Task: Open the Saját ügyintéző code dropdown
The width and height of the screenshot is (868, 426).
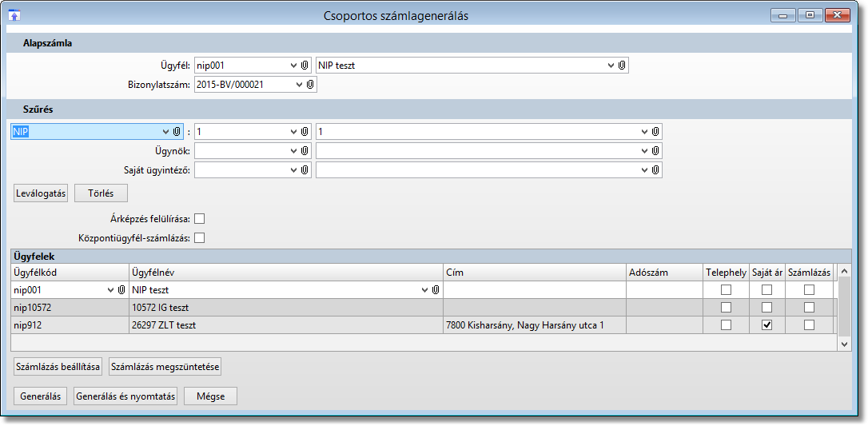Action: (x=294, y=170)
